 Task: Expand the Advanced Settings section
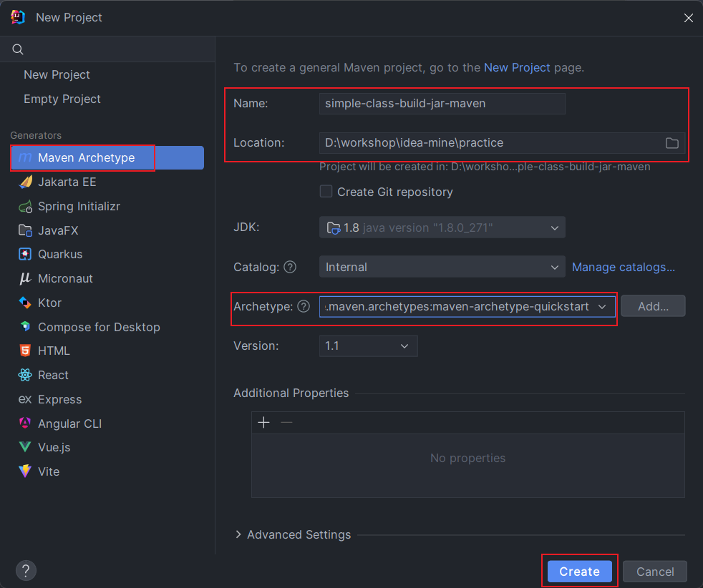pyautogui.click(x=238, y=534)
